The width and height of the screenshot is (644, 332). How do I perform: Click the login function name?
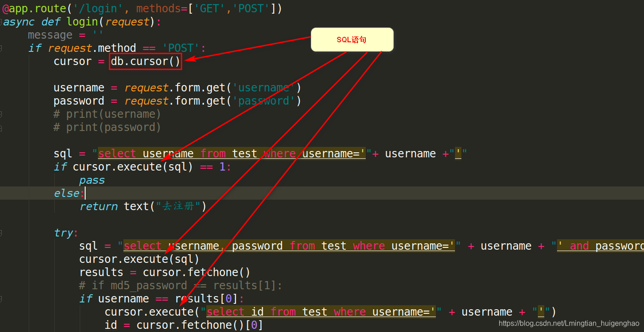click(82, 22)
